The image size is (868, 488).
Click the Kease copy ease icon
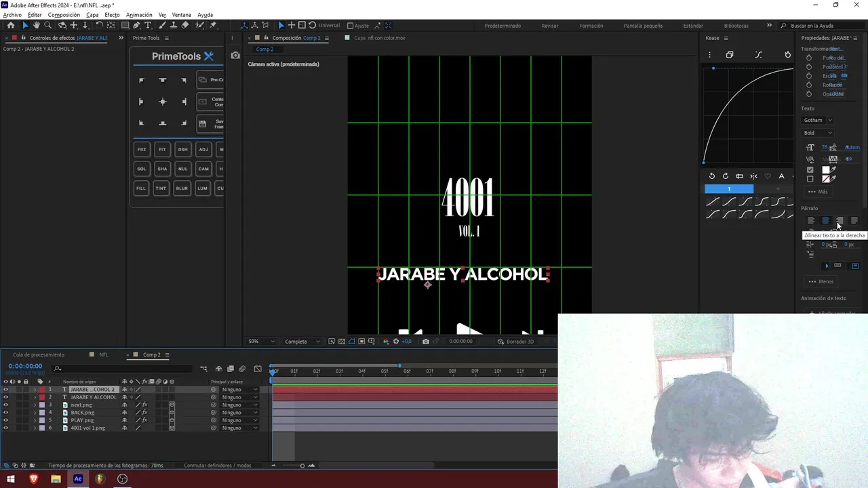click(x=730, y=55)
